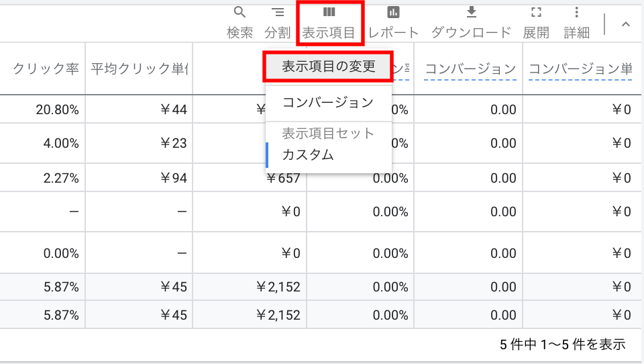Select 表示項目の変更 from the dropdown menu

(x=328, y=66)
